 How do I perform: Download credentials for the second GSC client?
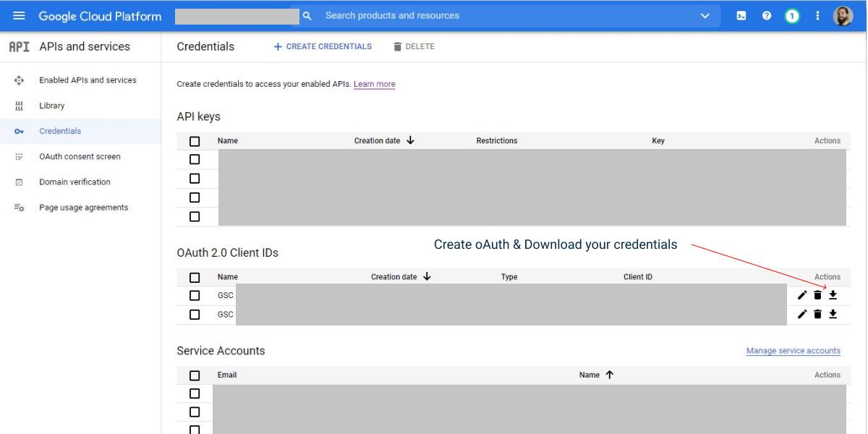pos(833,314)
